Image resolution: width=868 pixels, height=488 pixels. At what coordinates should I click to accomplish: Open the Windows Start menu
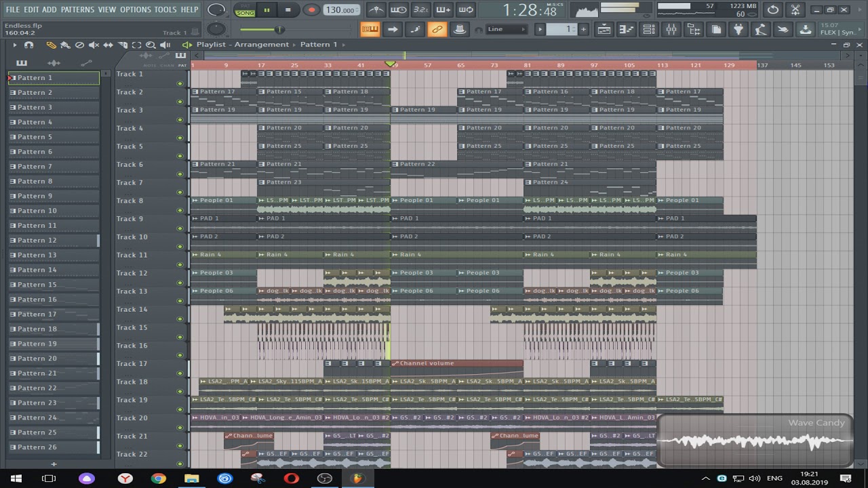click(x=16, y=479)
